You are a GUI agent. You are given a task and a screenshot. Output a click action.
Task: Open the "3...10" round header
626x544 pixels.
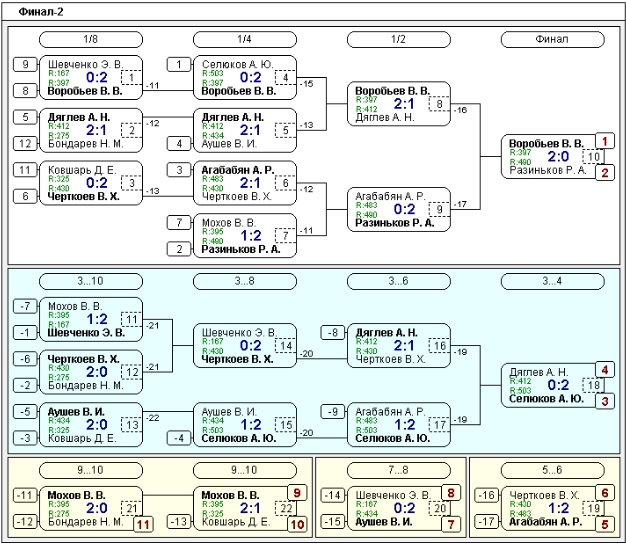tap(91, 281)
